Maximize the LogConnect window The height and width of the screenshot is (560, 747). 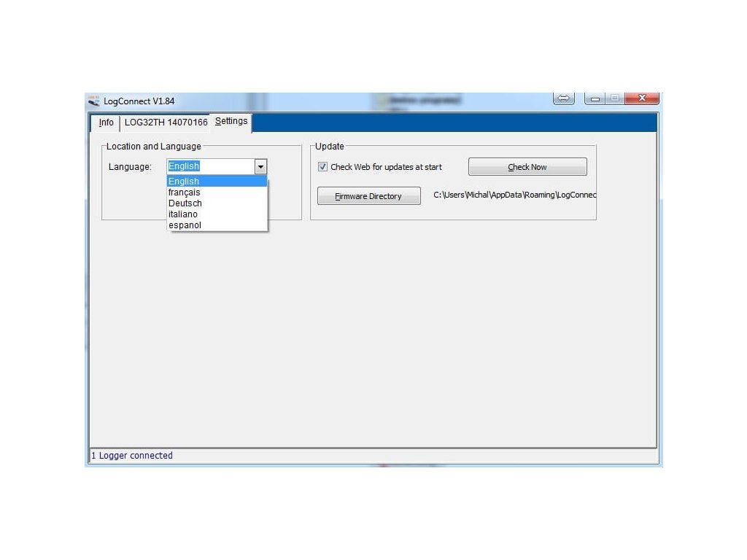click(615, 98)
